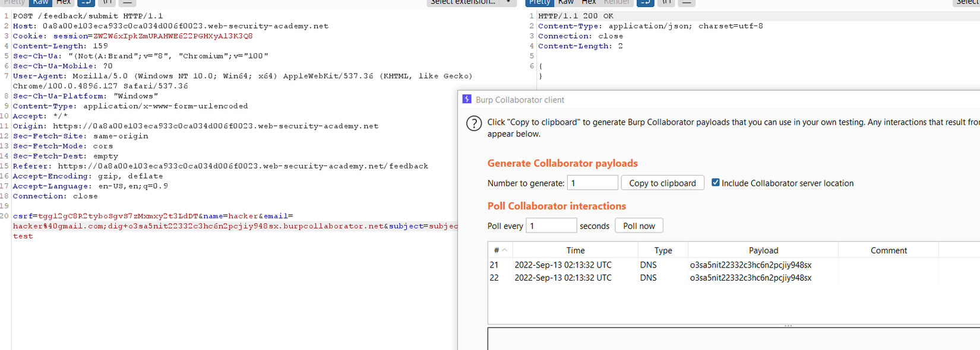
Task: Click the Poll now button
Action: (x=639, y=225)
